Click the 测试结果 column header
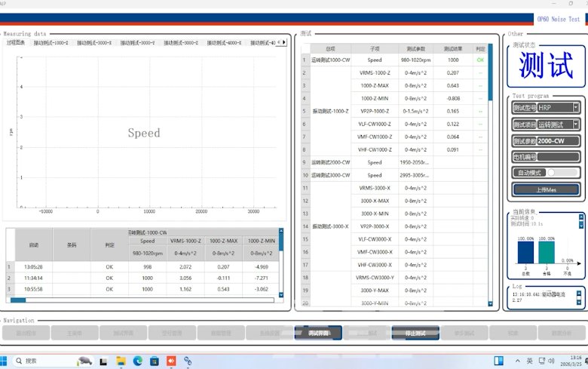Screen dimensions: 588x369 [x=453, y=49]
